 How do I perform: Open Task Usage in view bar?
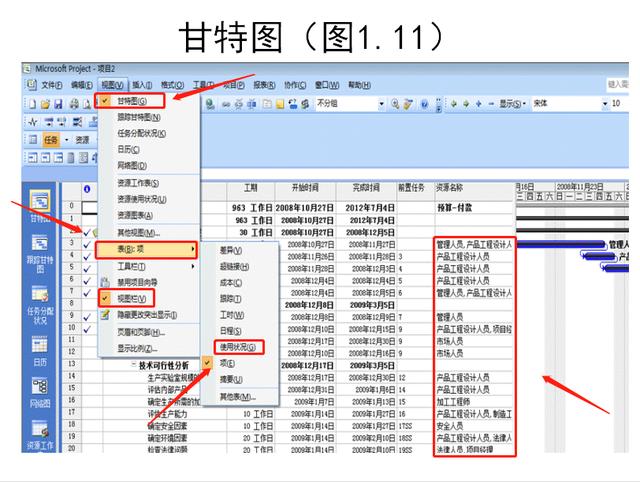[40, 305]
